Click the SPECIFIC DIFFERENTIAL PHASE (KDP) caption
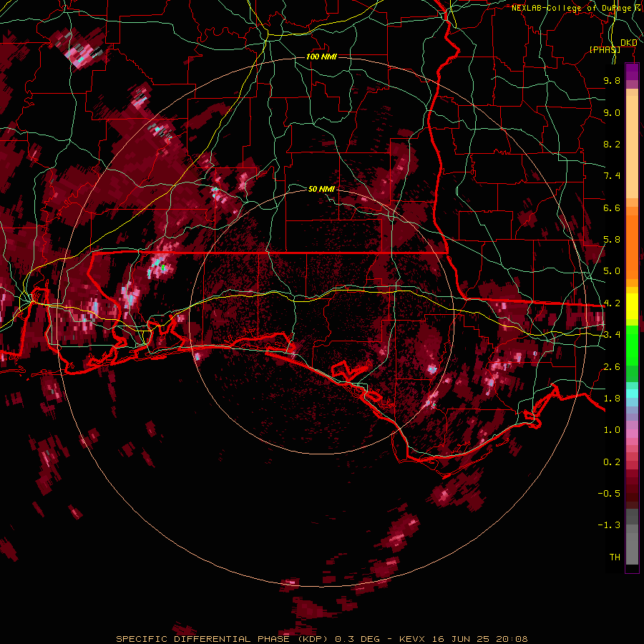Image resolution: width=644 pixels, height=644 pixels. pyautogui.click(x=222, y=639)
